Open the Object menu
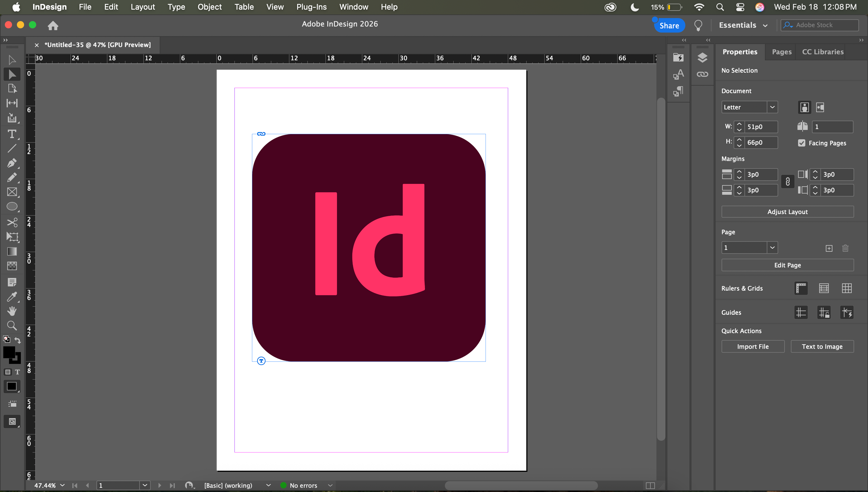Viewport: 868px width, 492px height. tap(209, 7)
